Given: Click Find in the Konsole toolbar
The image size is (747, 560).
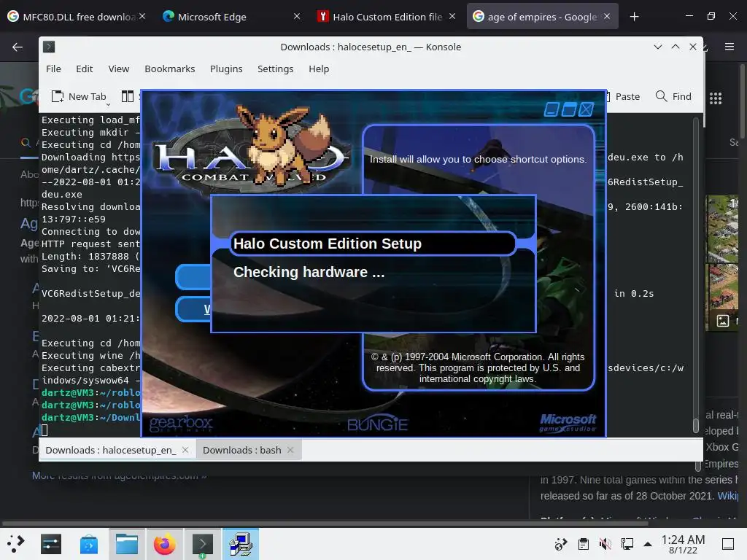Looking at the screenshot, I should click(x=673, y=96).
